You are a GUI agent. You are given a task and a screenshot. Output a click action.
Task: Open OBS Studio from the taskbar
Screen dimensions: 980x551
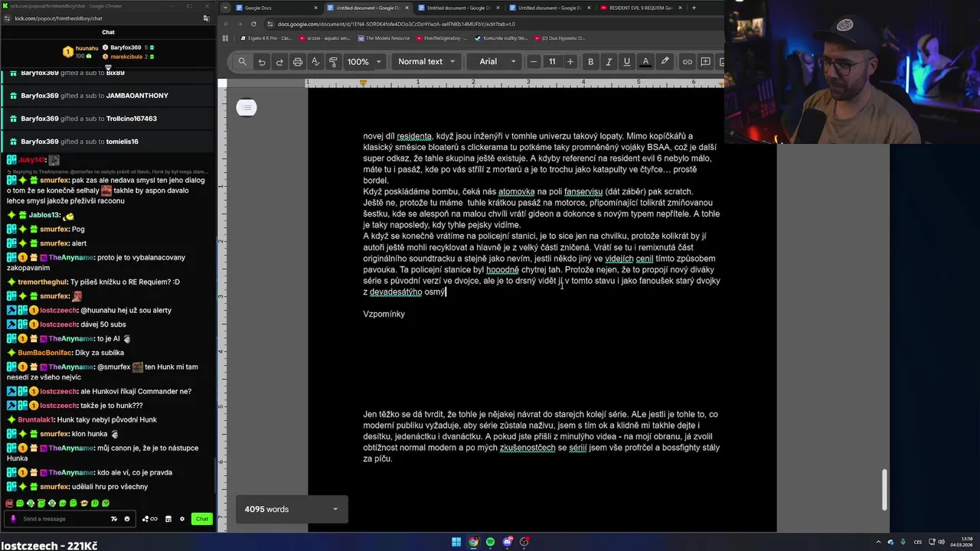(524, 542)
